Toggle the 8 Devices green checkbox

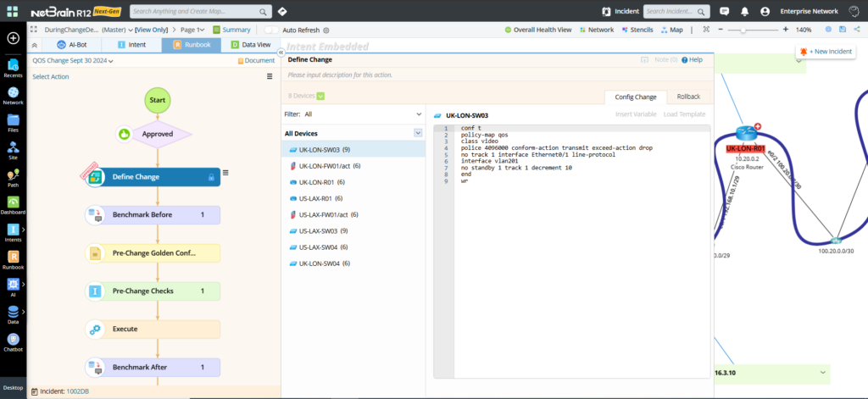click(x=320, y=96)
